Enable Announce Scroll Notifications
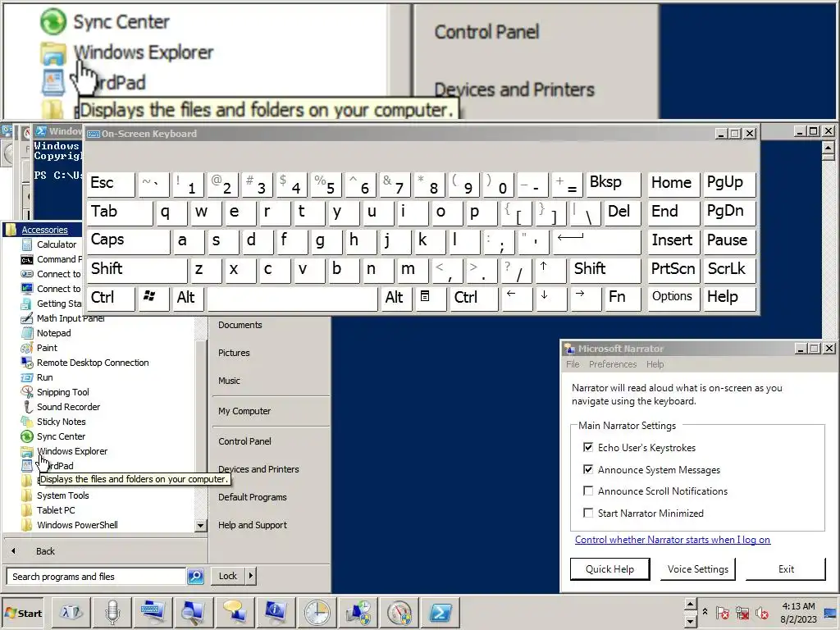The height and width of the screenshot is (630, 840). point(588,491)
